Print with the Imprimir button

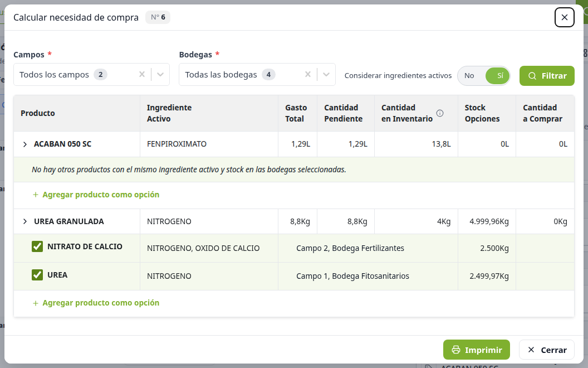477,350
